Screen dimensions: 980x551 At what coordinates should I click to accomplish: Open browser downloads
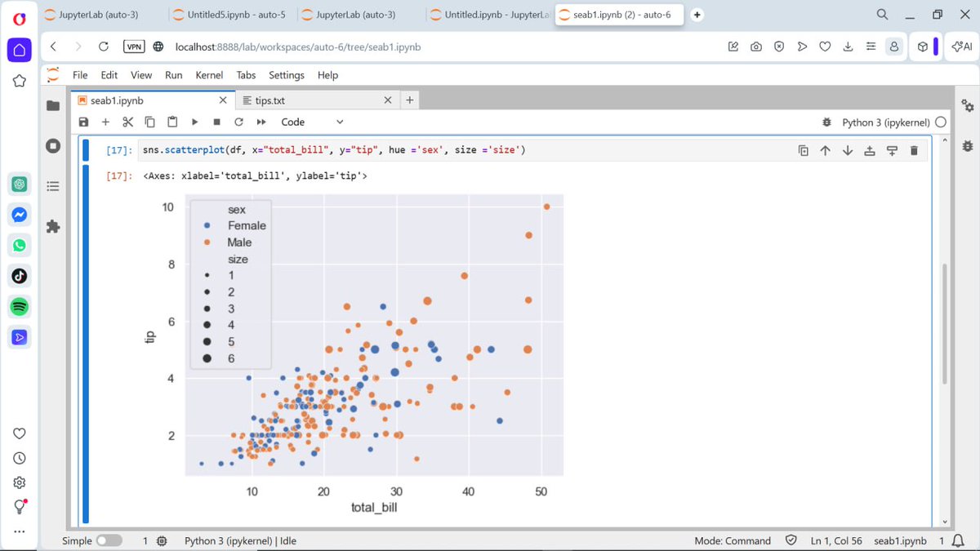[848, 47]
